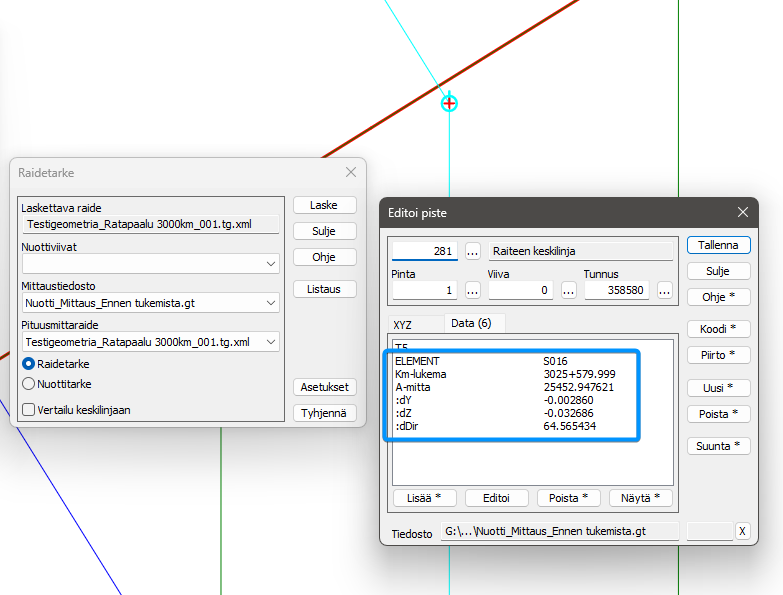The image size is (783, 595).
Task: Click the X button next to Tiedosto path
Action: pyautogui.click(x=742, y=531)
